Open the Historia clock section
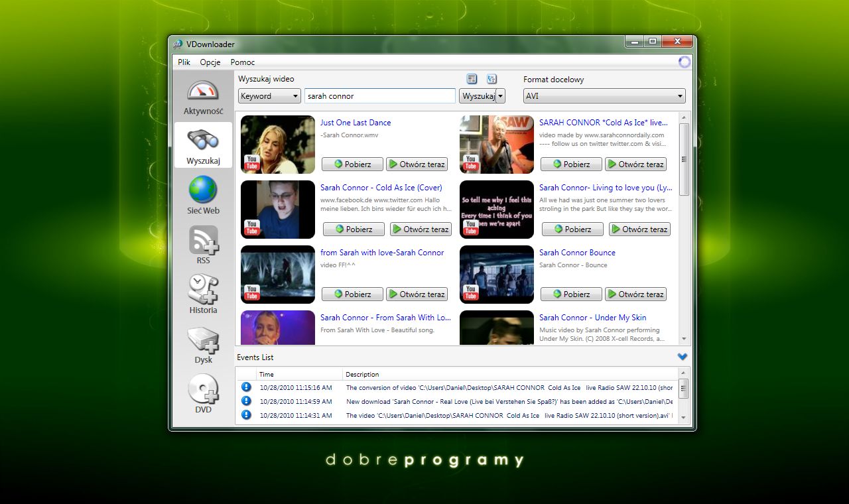This screenshot has height=504, width=849. tap(203, 294)
